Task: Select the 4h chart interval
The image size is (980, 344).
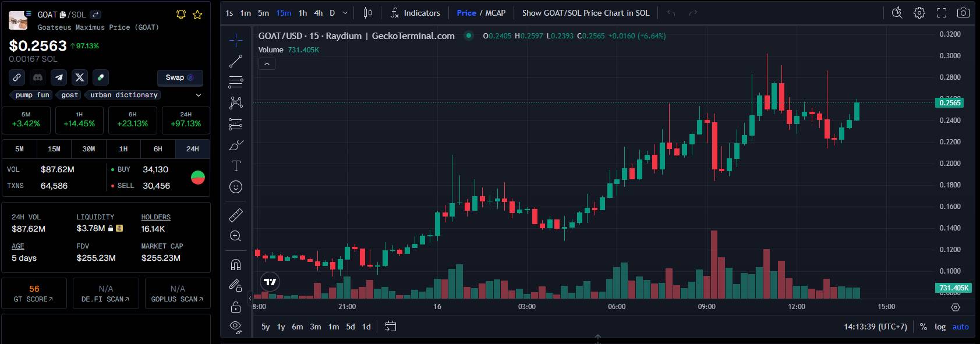Action: pos(319,13)
